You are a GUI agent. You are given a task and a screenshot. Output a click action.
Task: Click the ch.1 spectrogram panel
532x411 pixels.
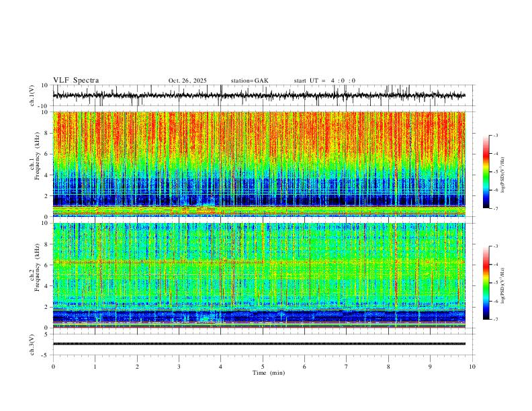pyautogui.click(x=259, y=164)
